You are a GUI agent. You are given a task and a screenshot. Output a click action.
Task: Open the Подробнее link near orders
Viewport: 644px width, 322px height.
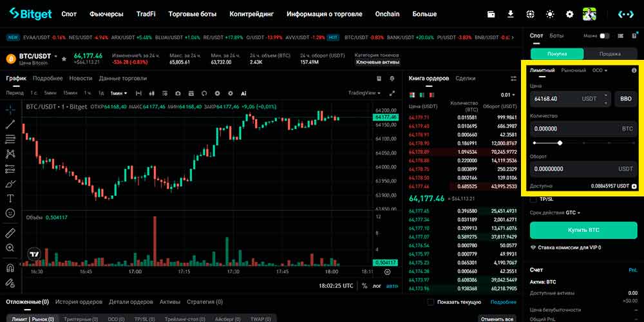(x=503, y=302)
